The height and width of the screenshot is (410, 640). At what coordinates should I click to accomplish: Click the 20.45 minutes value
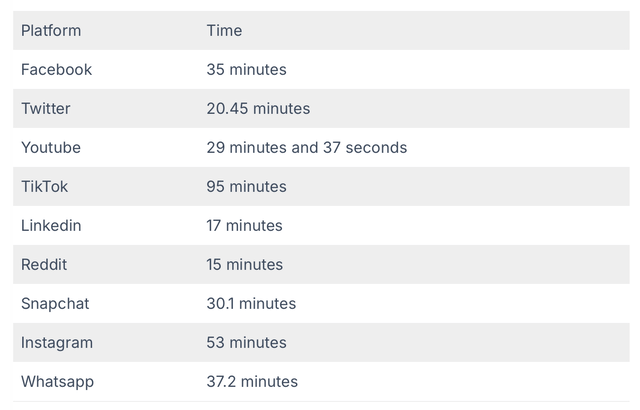(x=258, y=109)
